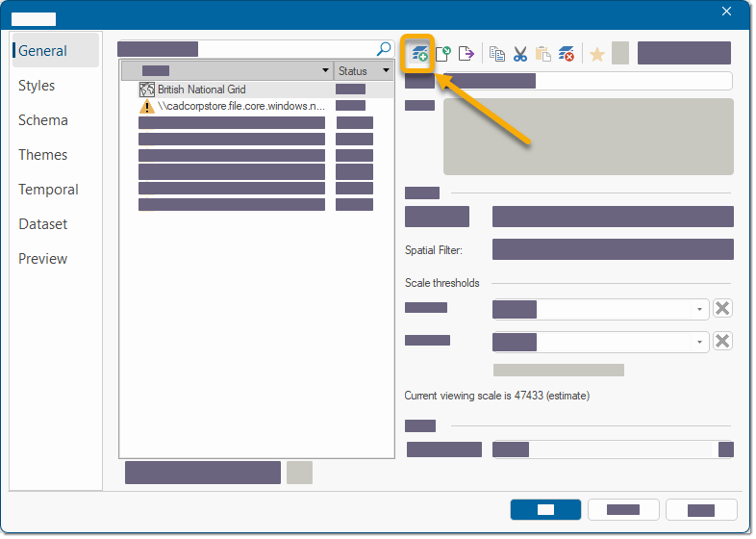756x539 pixels.
Task: Click the Paste clipboard icon
Action: pos(543,54)
